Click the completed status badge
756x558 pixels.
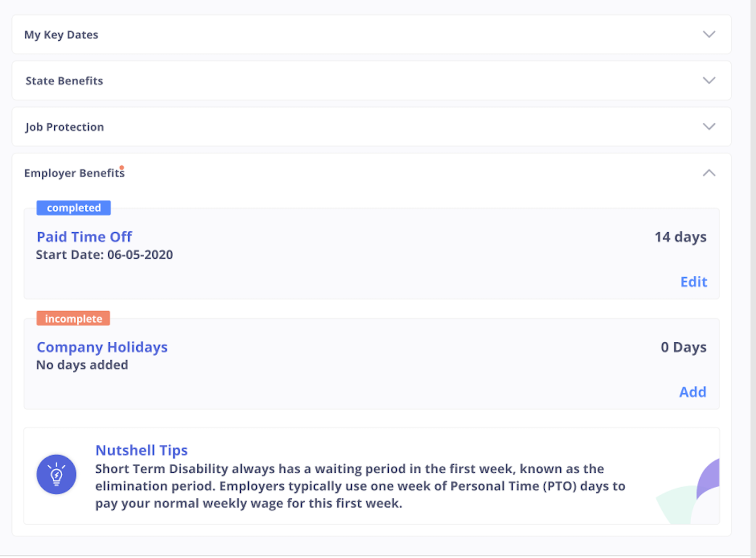(x=73, y=208)
